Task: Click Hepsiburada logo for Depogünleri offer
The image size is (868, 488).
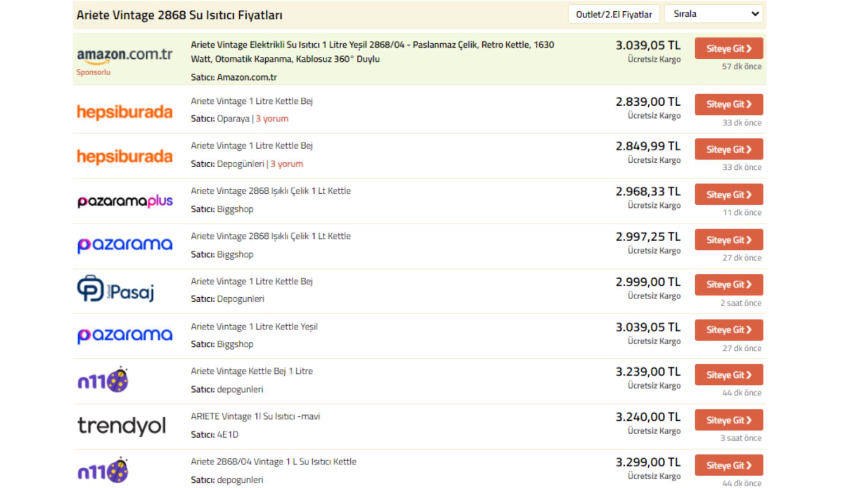Action: coord(125,156)
